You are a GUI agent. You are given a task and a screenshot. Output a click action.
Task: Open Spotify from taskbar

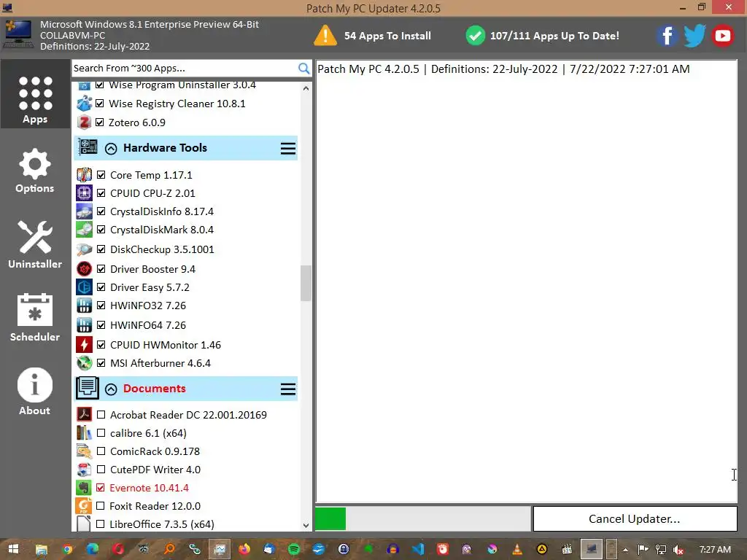click(293, 549)
